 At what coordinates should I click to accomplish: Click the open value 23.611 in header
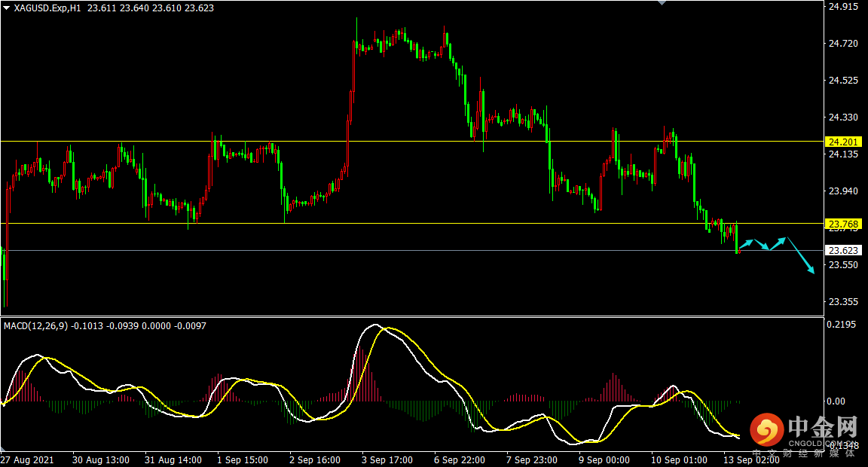coord(101,8)
